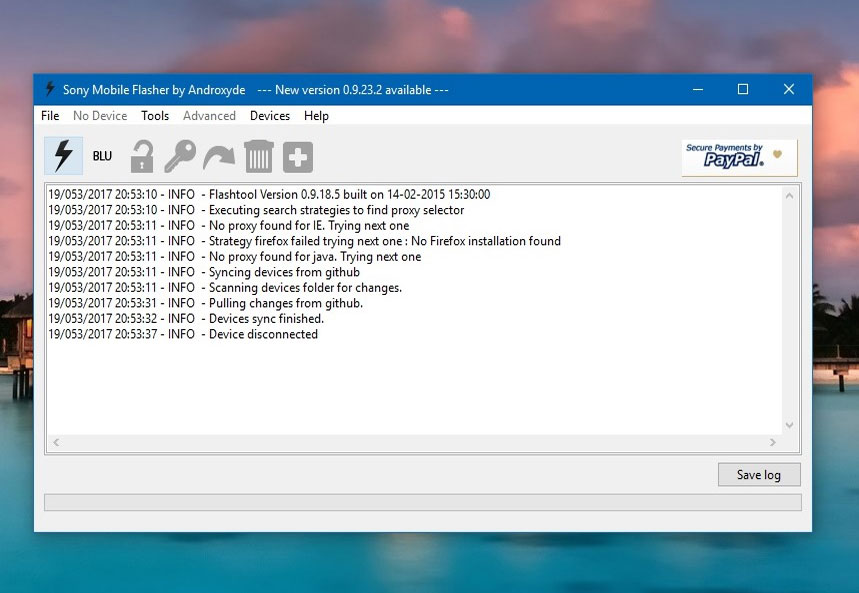This screenshot has width=859, height=593.
Task: Open the Tools menu
Action: [155, 116]
